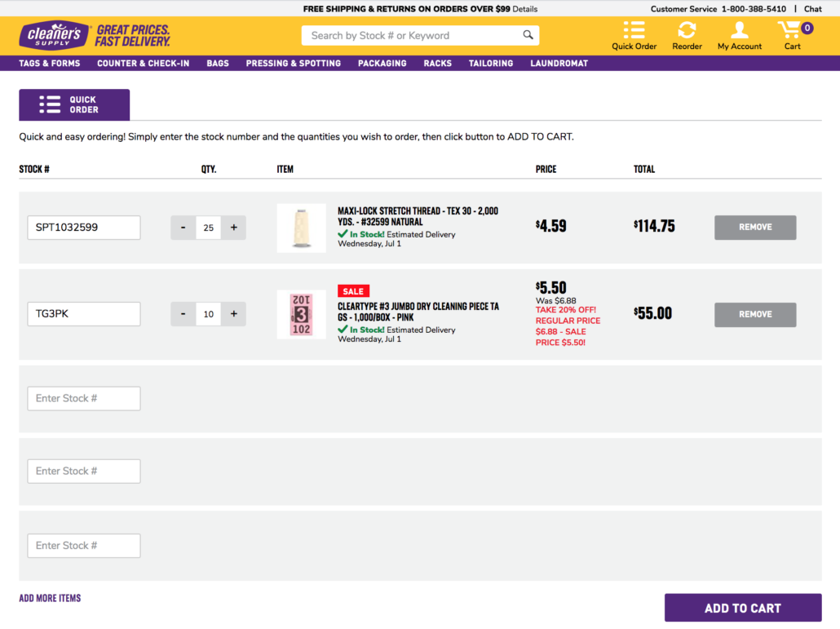Image resolution: width=840 pixels, height=629 pixels.
Task: Click quantity field showing 25
Action: 209,228
